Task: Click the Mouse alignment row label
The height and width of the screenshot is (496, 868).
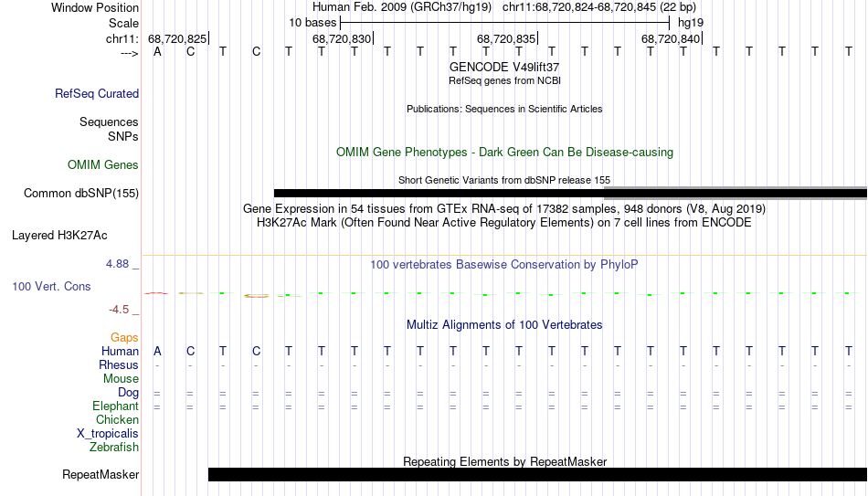Action: (x=121, y=379)
